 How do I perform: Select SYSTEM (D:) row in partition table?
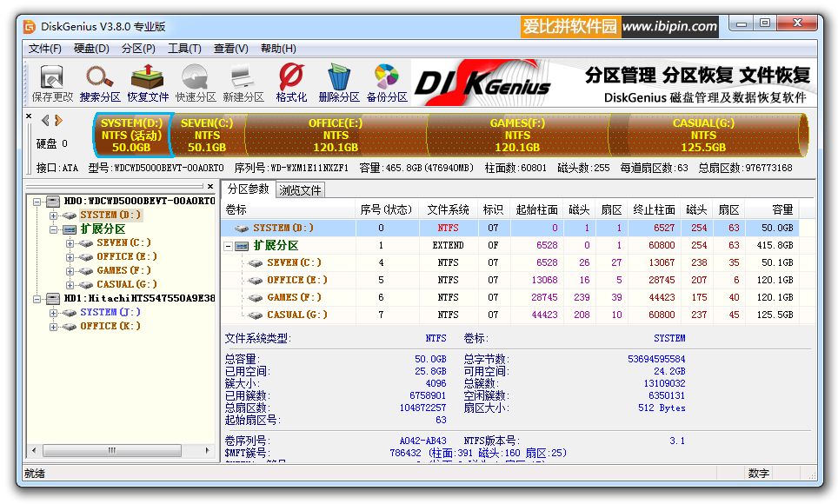510,228
